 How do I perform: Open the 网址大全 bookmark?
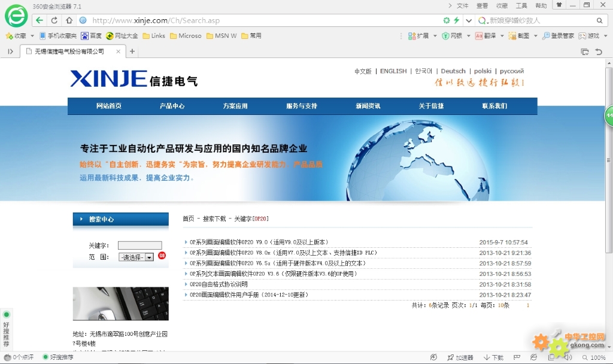(x=122, y=35)
